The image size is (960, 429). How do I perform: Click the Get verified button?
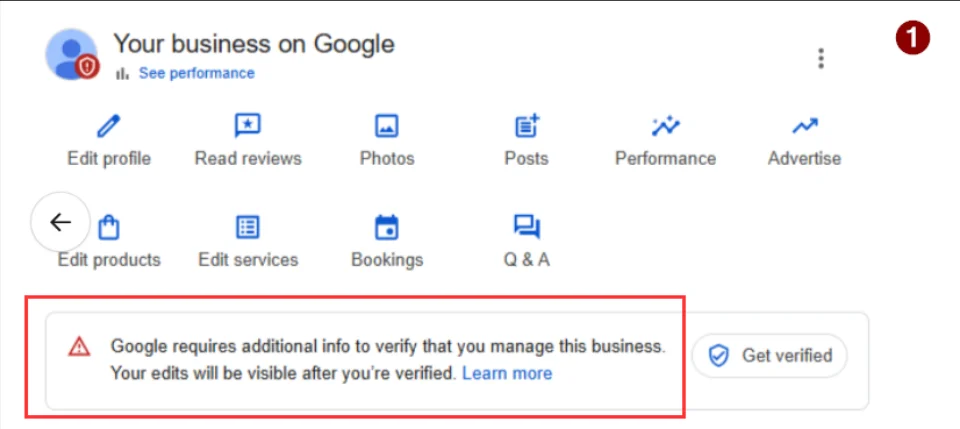pos(769,355)
